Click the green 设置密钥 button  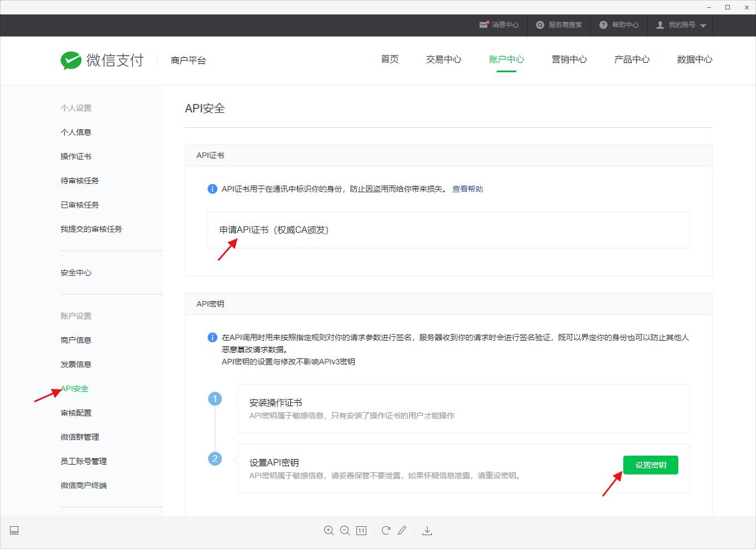click(650, 465)
